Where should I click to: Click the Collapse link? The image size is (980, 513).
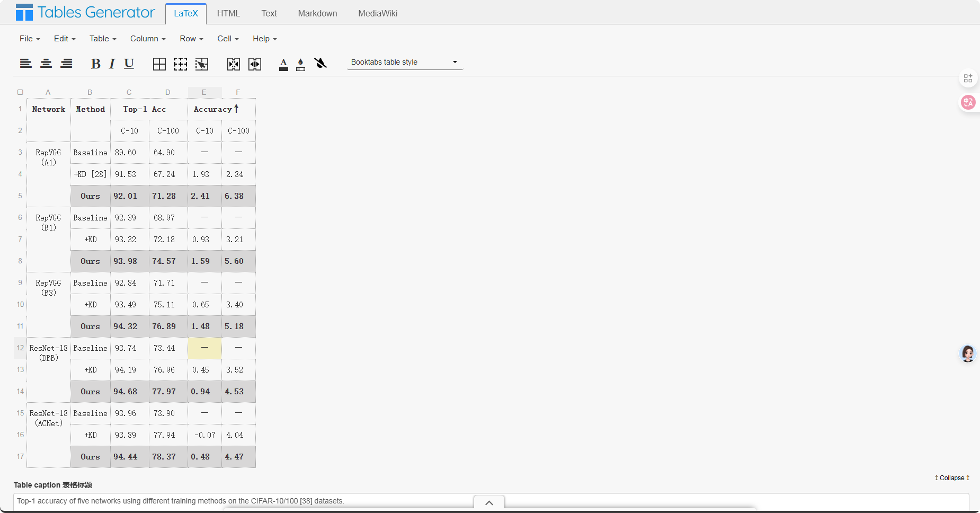pos(952,478)
